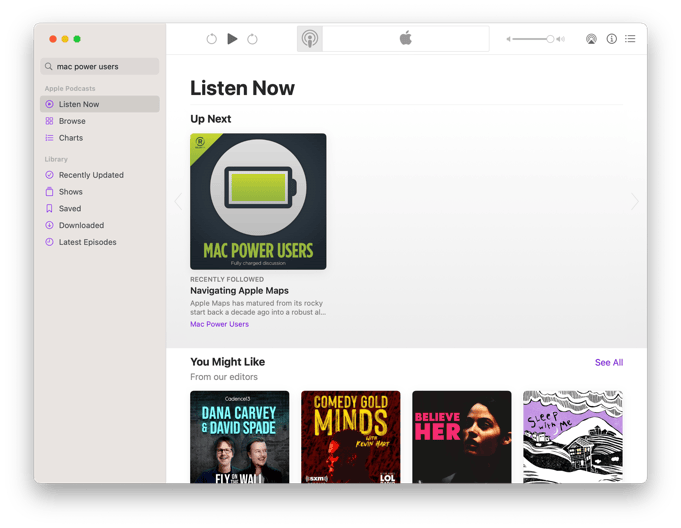This screenshot has width=681, height=528.
Task: Open the Playing Next queue list icon
Action: coord(630,39)
